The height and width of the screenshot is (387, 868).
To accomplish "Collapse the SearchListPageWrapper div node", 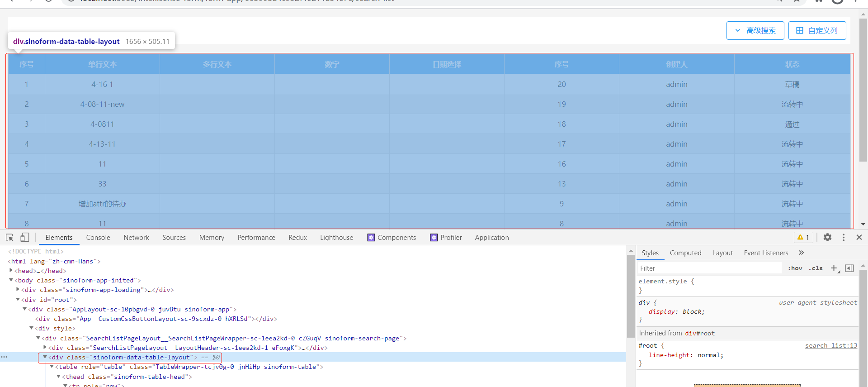I will point(38,338).
